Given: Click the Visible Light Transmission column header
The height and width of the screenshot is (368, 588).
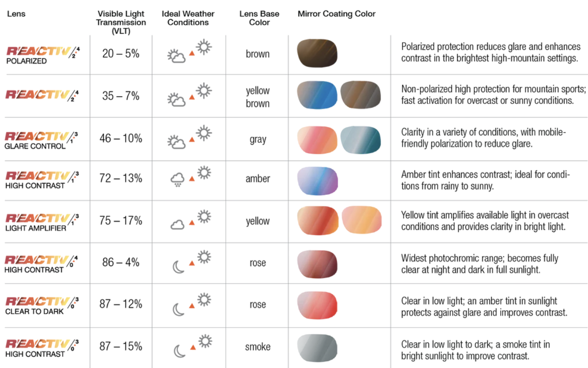Looking at the screenshot, I should click(121, 22).
